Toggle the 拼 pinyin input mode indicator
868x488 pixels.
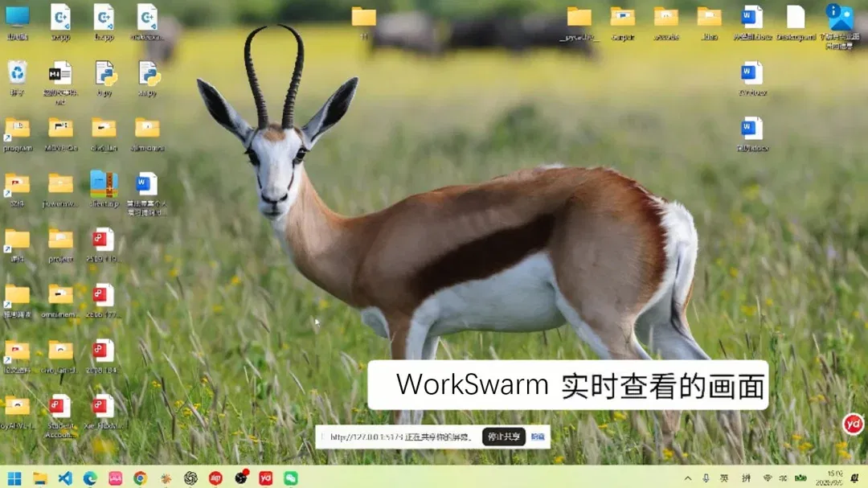point(746,478)
